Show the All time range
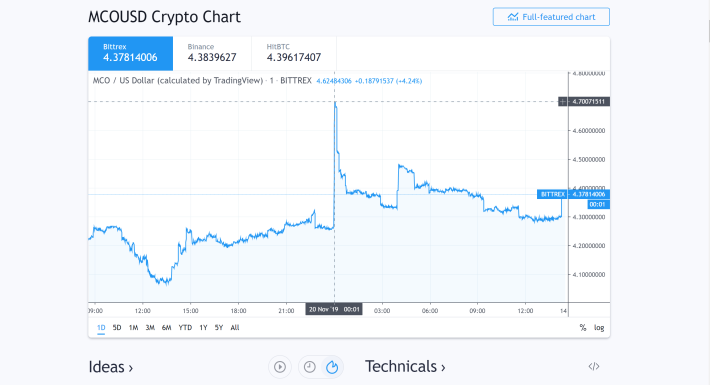 click(235, 327)
